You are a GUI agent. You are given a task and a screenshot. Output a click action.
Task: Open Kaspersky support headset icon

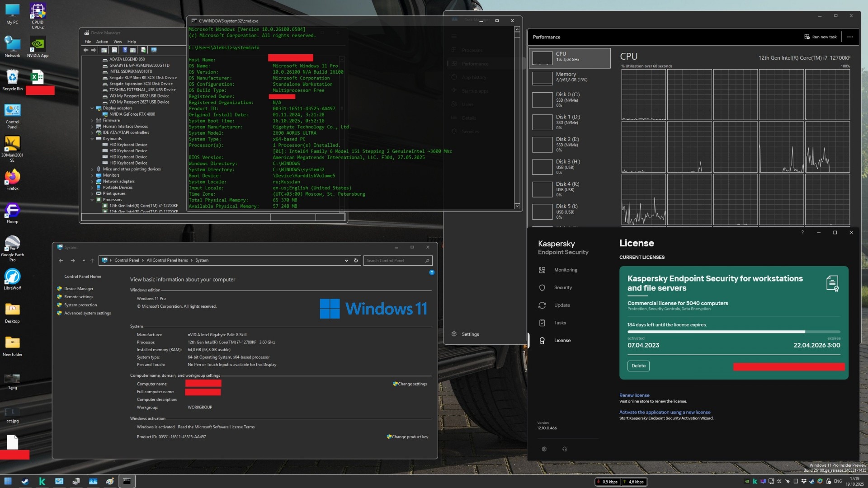(x=564, y=449)
